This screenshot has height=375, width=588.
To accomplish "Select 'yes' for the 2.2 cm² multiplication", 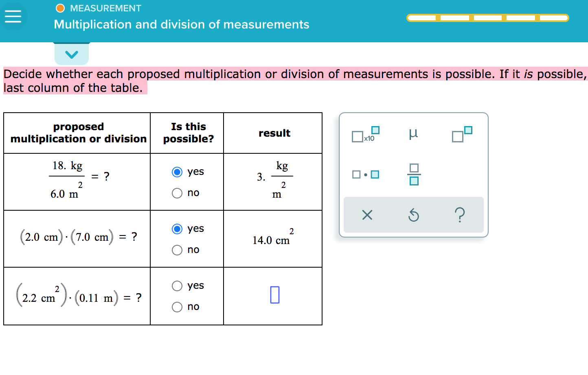I will 177,286.
